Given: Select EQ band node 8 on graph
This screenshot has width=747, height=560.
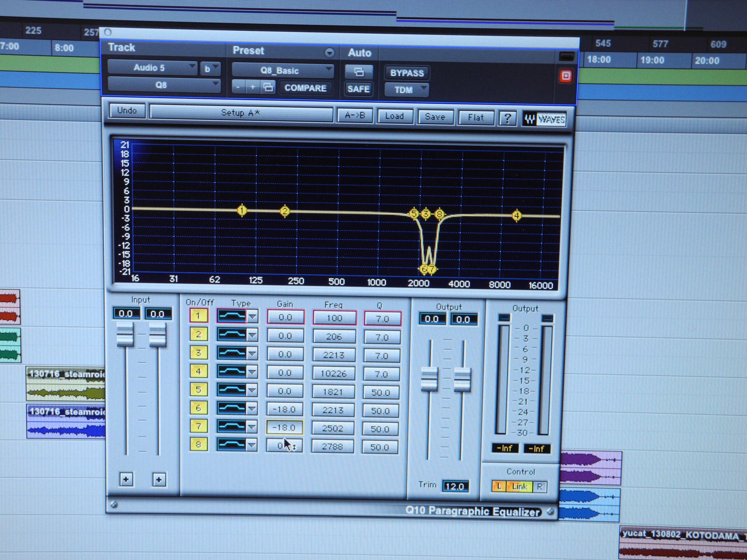Looking at the screenshot, I should pos(439,214).
